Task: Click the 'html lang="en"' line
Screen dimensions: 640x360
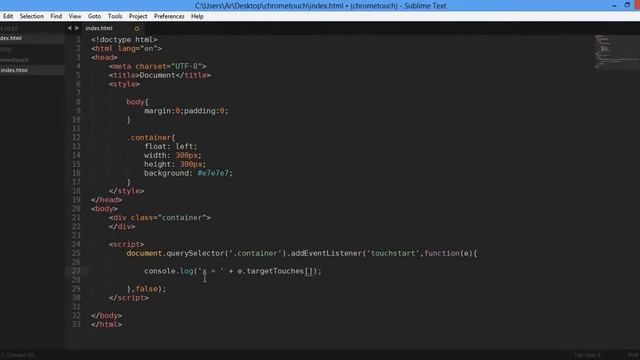Action: coord(127,49)
